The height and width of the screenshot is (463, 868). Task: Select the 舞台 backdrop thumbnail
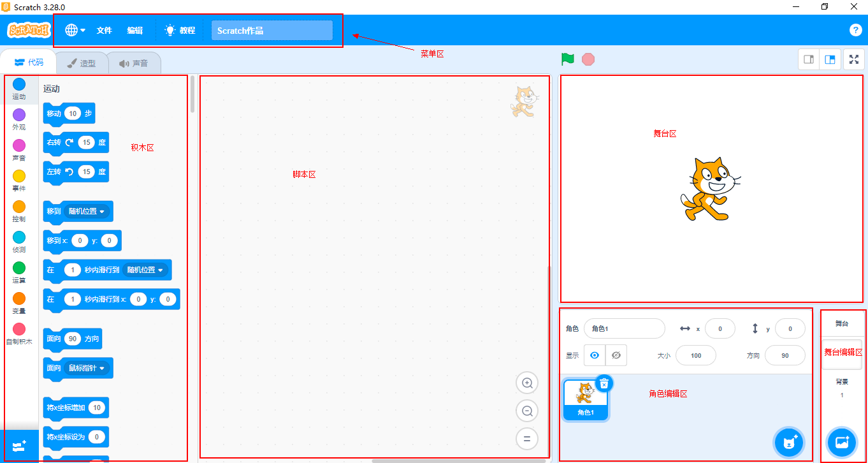tap(842, 355)
